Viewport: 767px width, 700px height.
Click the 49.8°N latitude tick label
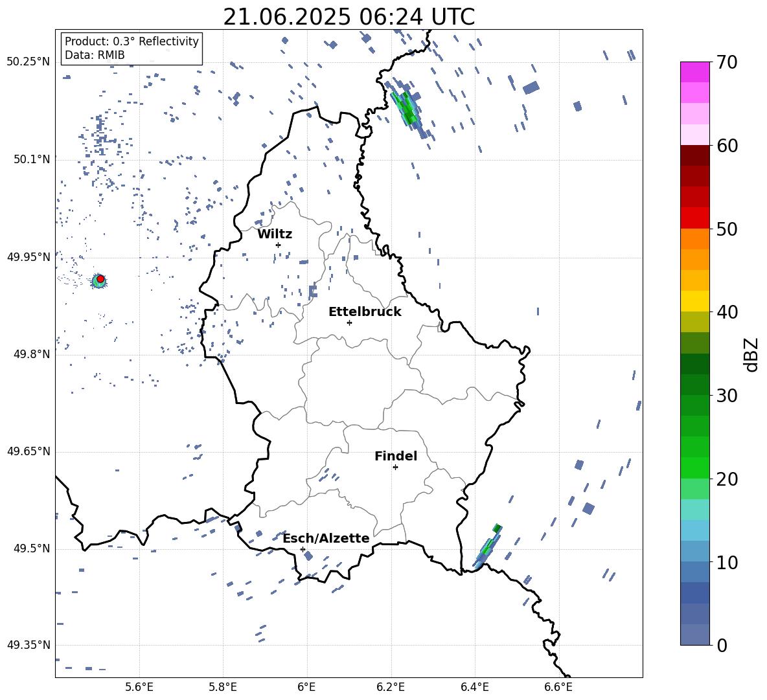click(x=32, y=354)
